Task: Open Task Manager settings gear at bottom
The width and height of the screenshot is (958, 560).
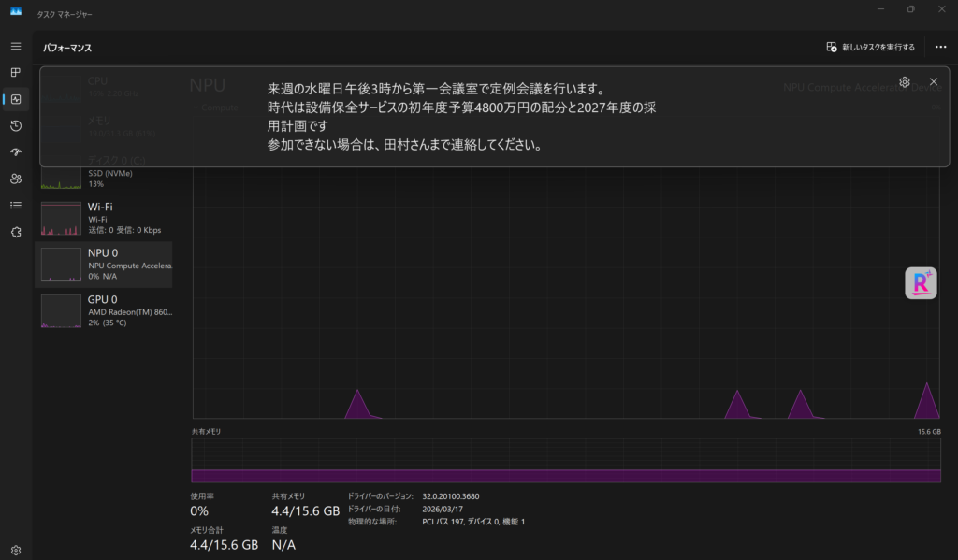Action: tap(16, 551)
